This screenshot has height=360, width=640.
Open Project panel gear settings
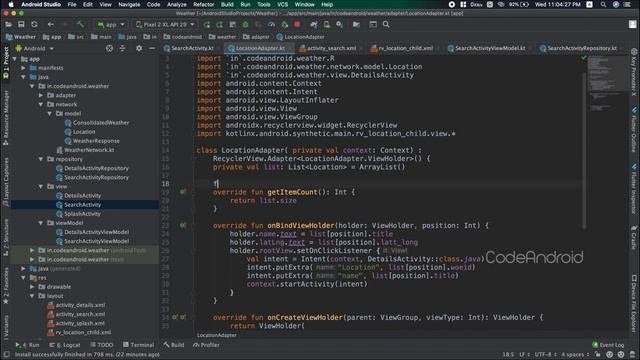139,48
